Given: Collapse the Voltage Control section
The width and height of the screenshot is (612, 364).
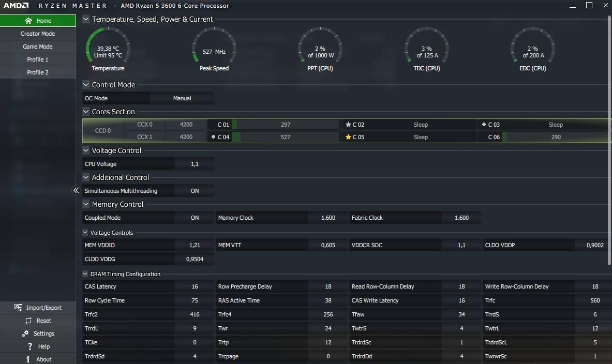Looking at the screenshot, I should 86,150.
